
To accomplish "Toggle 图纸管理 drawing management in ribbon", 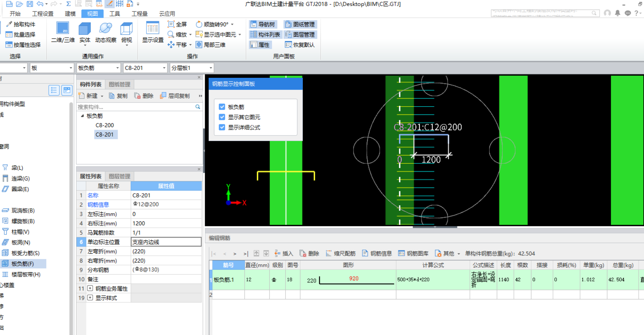I will point(300,24).
